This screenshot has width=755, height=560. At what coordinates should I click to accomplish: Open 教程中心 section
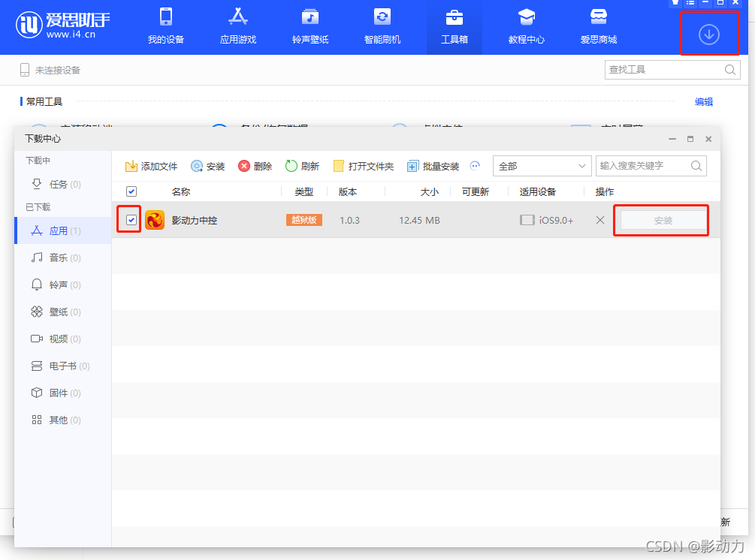click(527, 26)
